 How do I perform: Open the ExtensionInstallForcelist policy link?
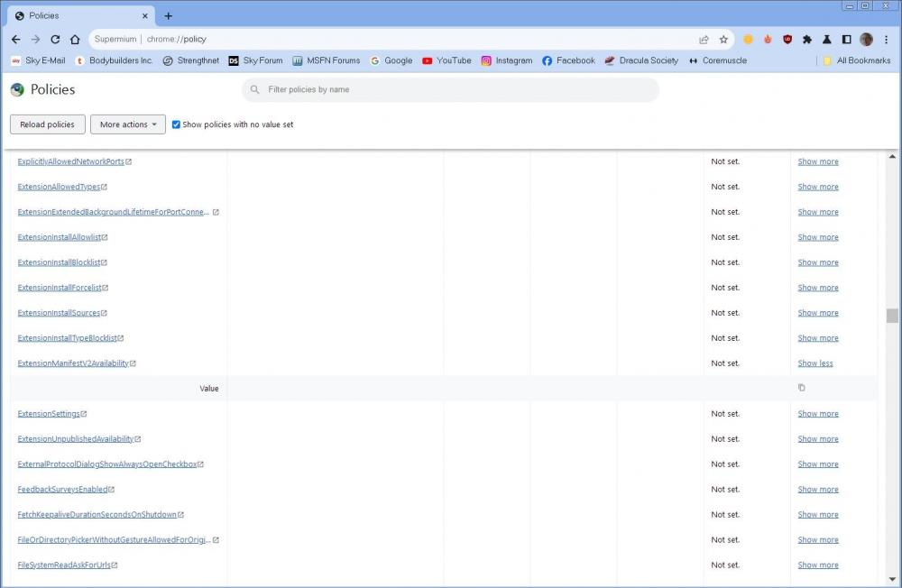(x=59, y=288)
